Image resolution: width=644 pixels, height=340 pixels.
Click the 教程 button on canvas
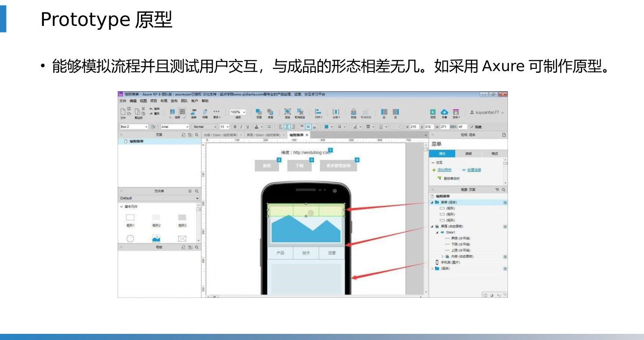coord(267,165)
